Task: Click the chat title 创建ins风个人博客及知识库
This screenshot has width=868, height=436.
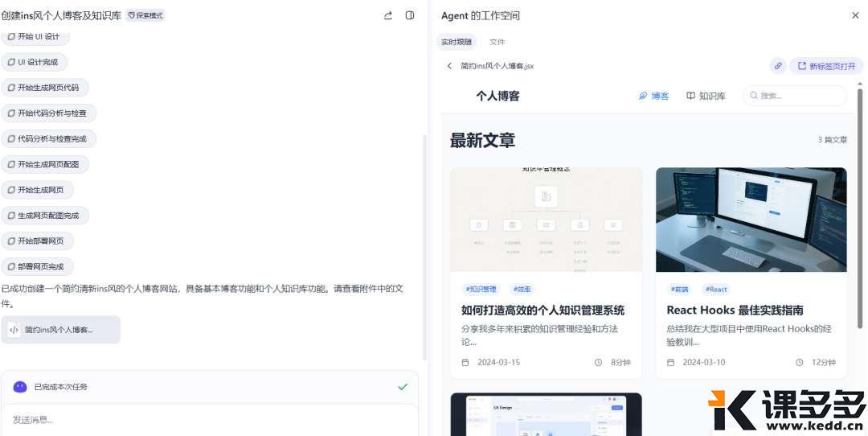Action: point(61,15)
